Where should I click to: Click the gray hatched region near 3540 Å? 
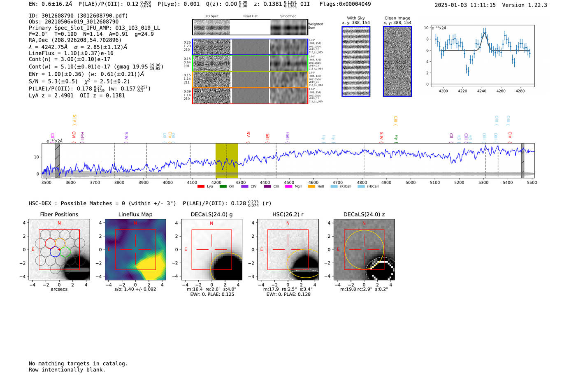[x=57, y=160]
